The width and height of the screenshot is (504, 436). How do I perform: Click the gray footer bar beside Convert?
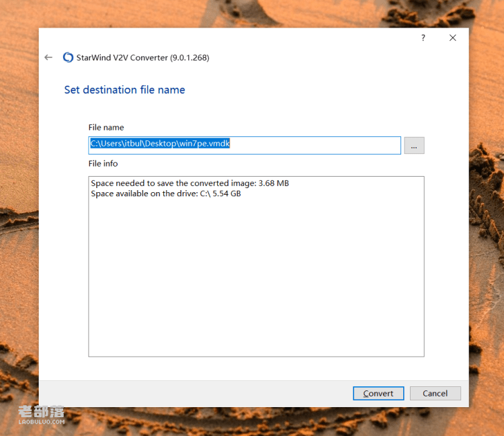[193, 394]
